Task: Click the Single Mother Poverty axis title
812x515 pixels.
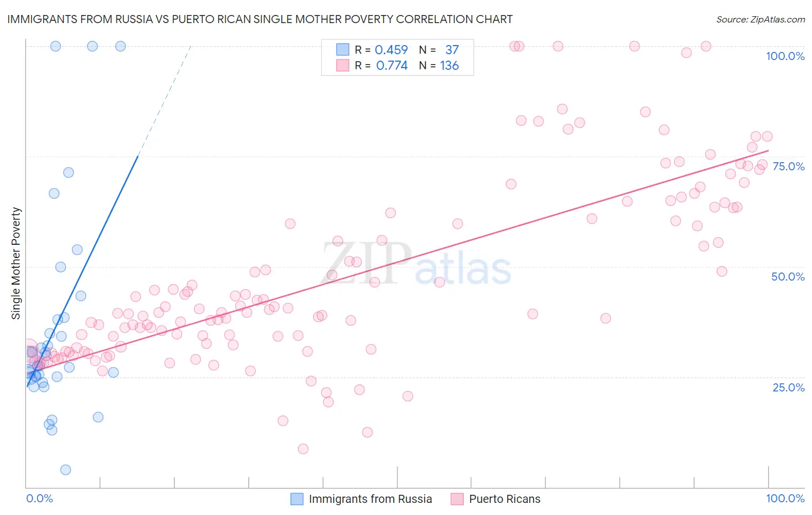Action: coord(16,263)
